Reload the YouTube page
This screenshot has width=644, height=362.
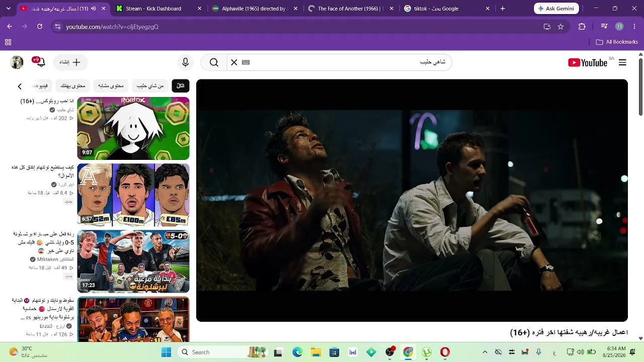coord(40,27)
